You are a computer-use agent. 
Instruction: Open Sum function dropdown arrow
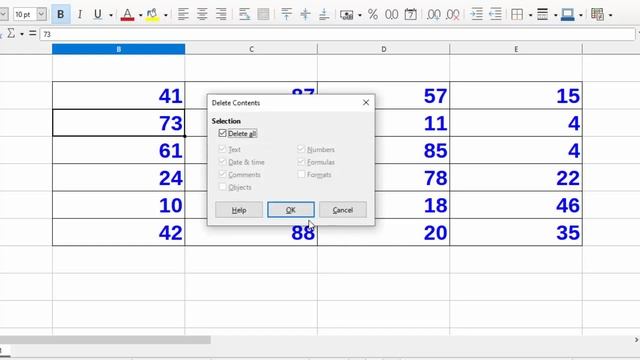[x=22, y=34]
